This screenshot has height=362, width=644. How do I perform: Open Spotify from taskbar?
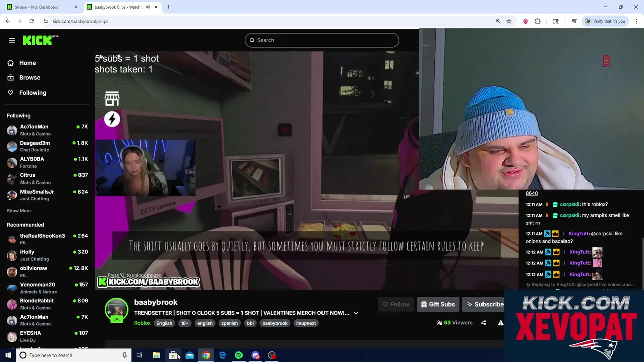pyautogui.click(x=238, y=355)
